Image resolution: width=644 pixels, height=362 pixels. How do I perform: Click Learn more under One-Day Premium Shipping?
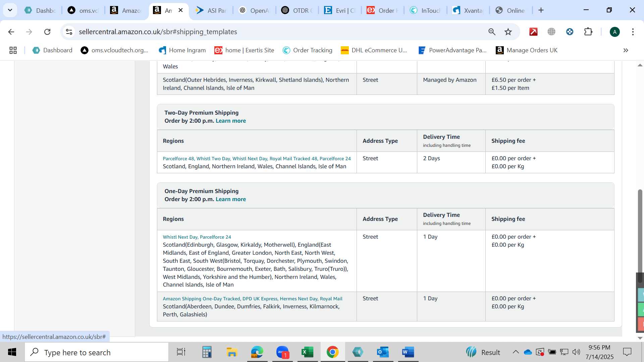pyautogui.click(x=231, y=199)
